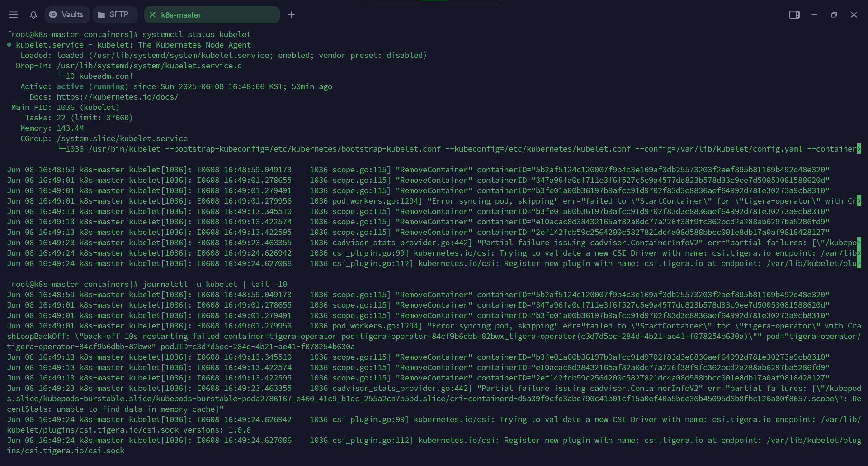
Task: Click the truncation marker on the CGroup kubelet line
Action: [859, 149]
